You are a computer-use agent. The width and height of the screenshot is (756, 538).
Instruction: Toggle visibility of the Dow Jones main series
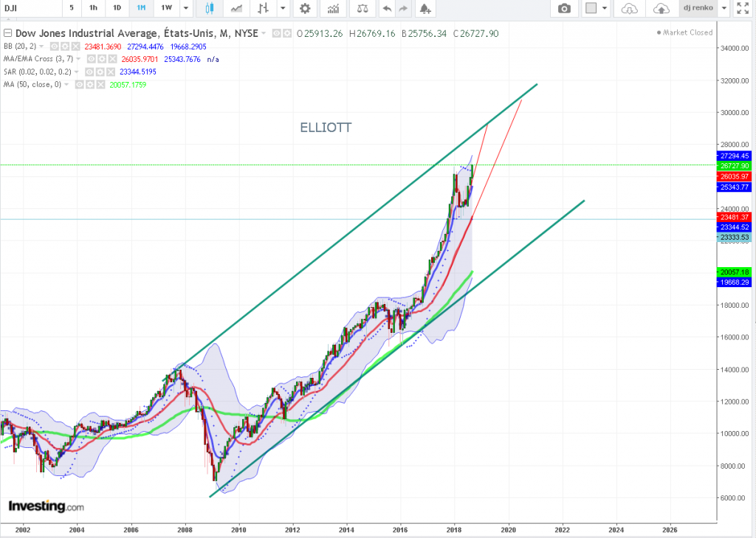point(277,33)
